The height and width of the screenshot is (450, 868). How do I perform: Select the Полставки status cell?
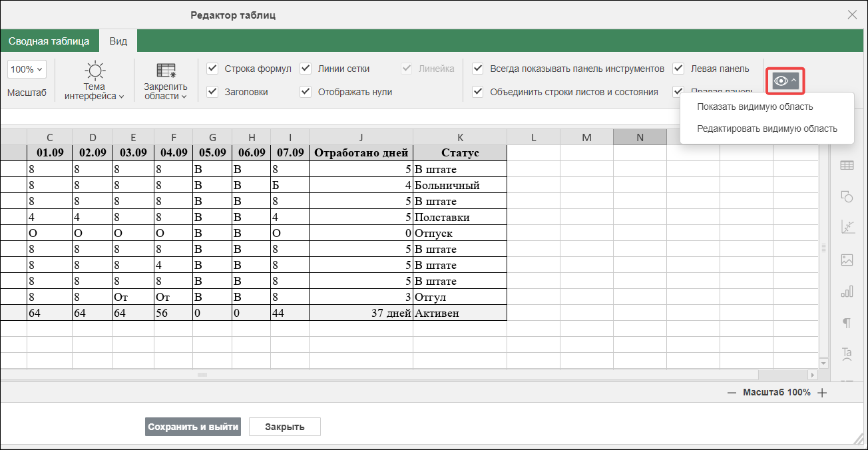click(460, 217)
